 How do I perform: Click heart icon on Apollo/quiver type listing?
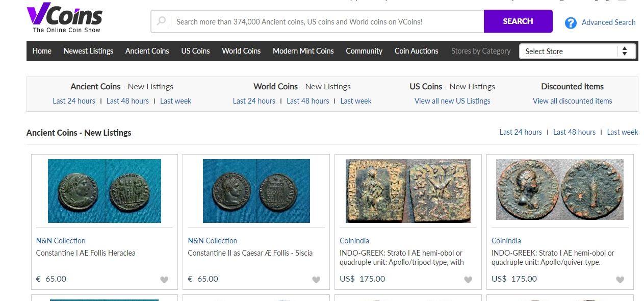620,280
